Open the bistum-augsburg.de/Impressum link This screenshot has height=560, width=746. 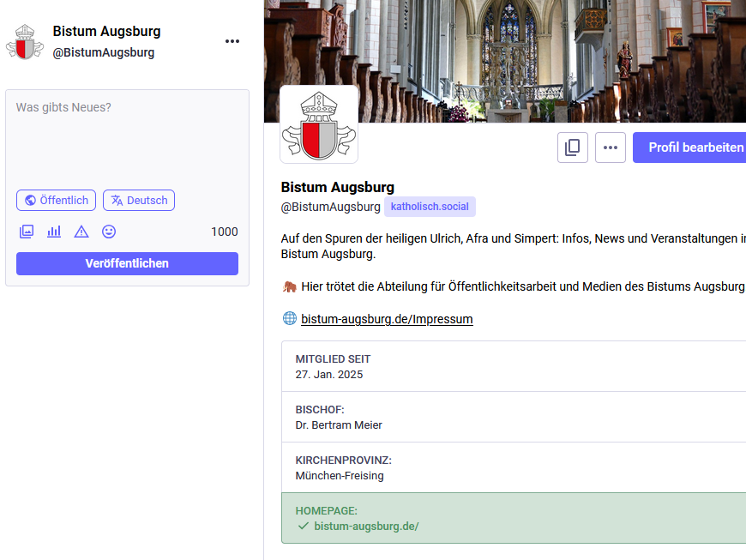tap(387, 319)
